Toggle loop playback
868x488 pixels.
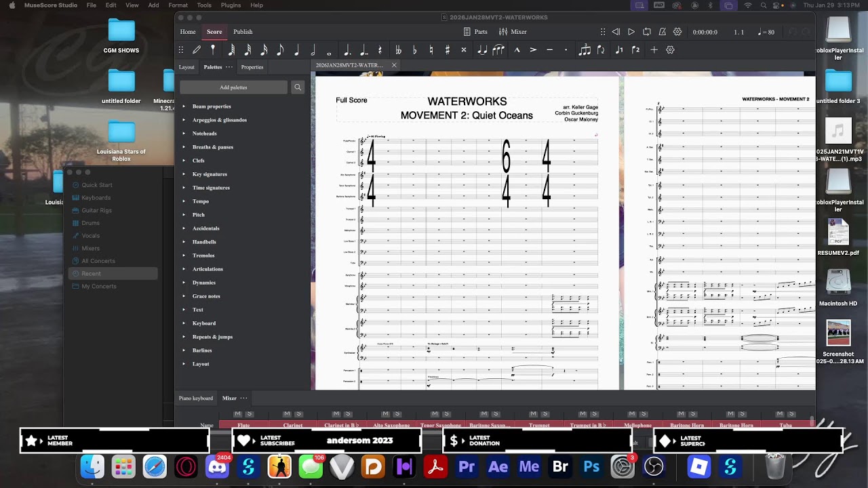646,32
